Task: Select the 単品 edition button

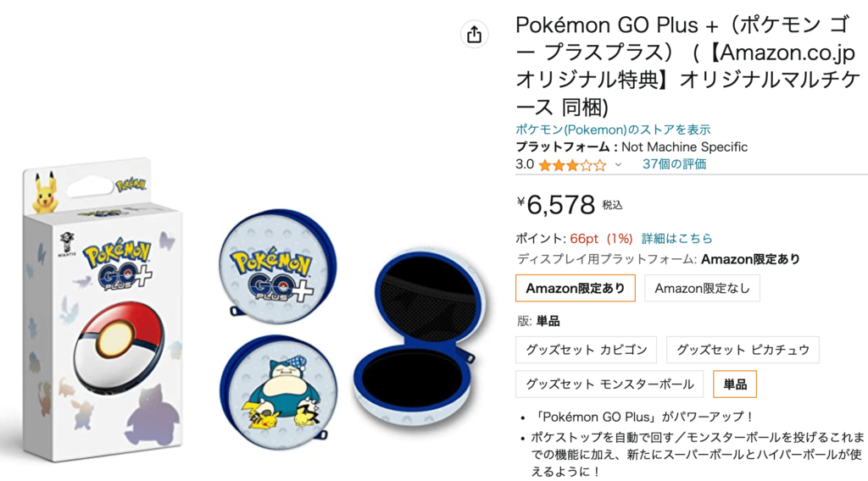Action: 735,384
